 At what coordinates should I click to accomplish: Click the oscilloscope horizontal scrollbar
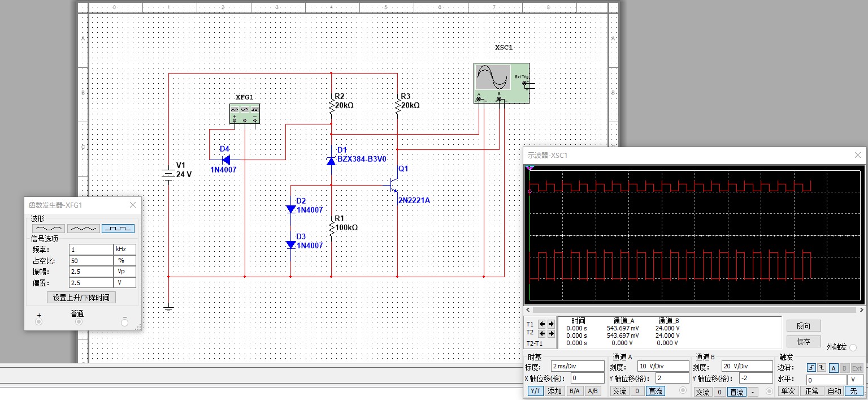(x=695, y=309)
